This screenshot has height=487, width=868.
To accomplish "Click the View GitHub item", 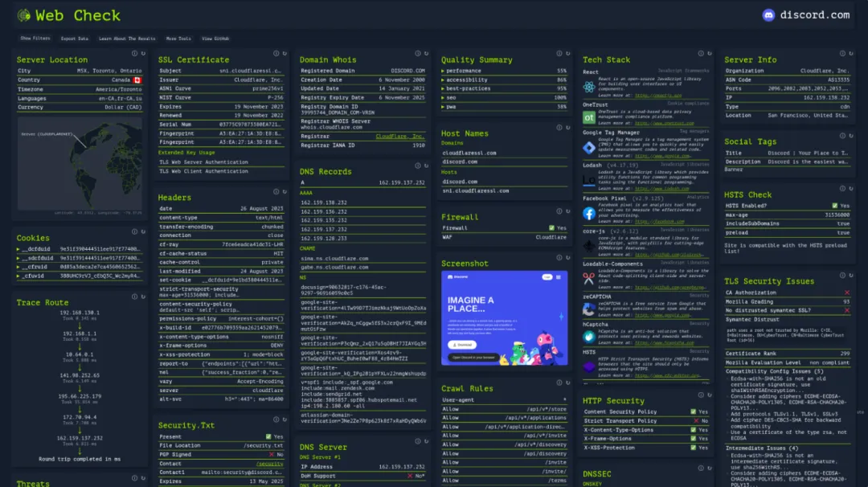I will point(215,39).
